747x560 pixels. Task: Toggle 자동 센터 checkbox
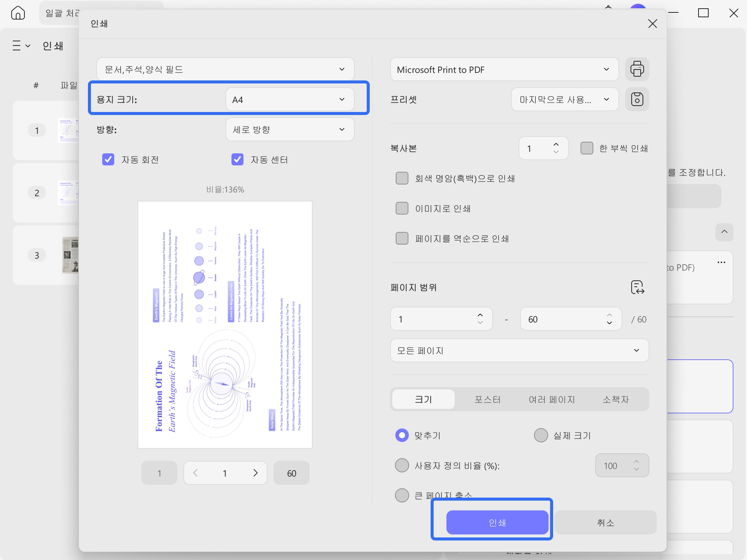[x=237, y=159]
